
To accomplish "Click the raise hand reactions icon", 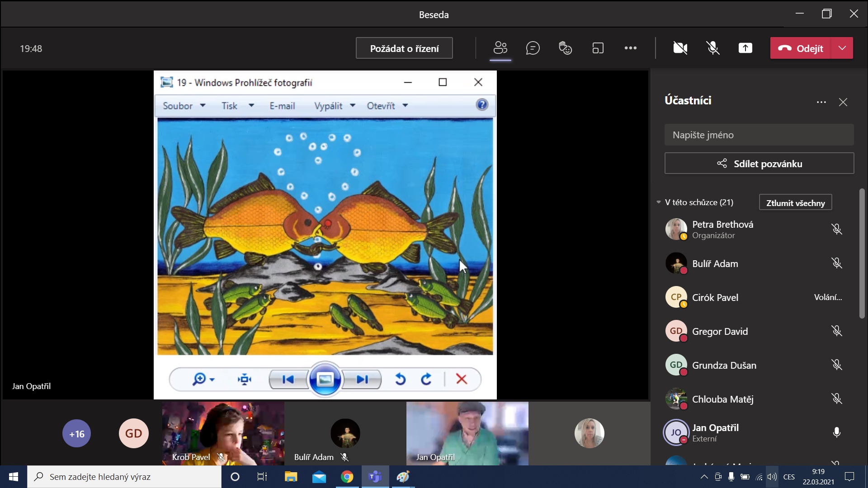I will (x=565, y=48).
